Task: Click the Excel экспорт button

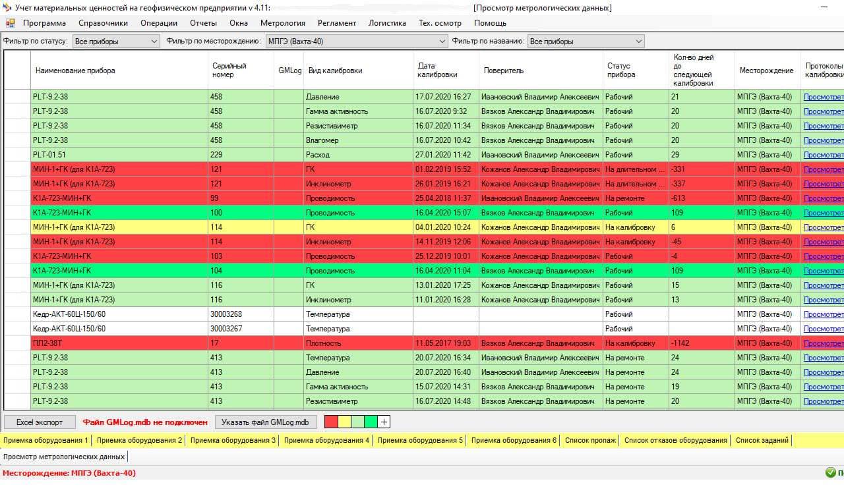Action: point(40,422)
